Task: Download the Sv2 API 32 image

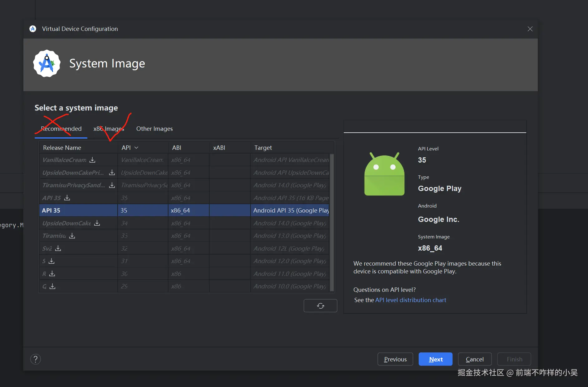Action: pos(58,248)
